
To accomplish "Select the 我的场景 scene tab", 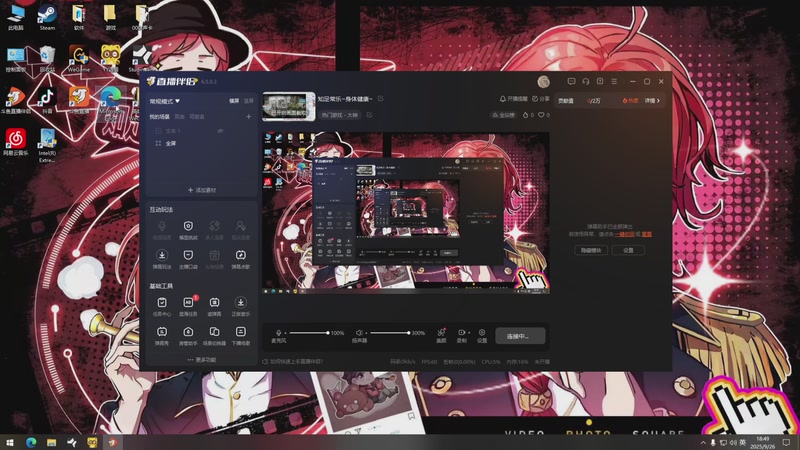I will click(x=159, y=117).
